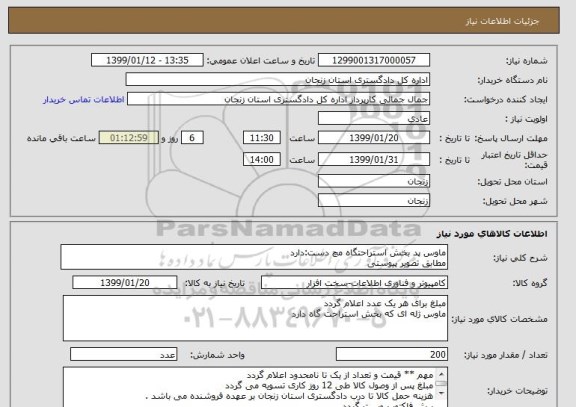Click the buyer organization name field
This screenshot has height=407, width=576.
(278, 80)
